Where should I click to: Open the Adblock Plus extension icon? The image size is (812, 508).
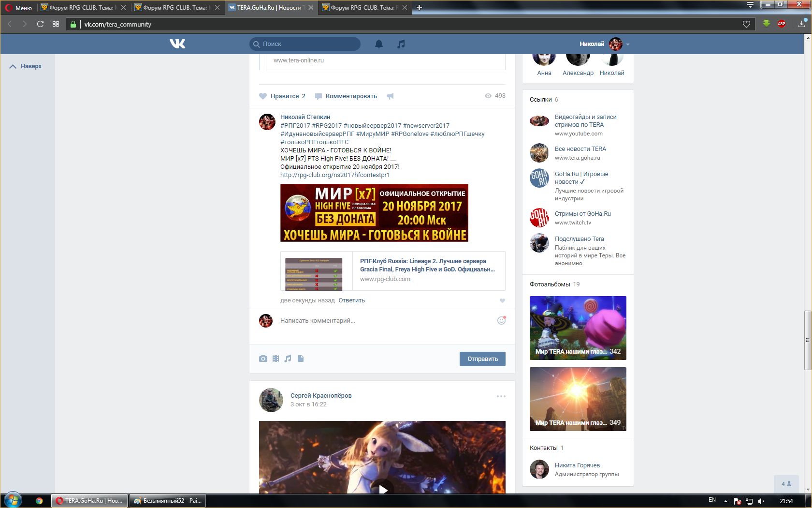pos(782,23)
